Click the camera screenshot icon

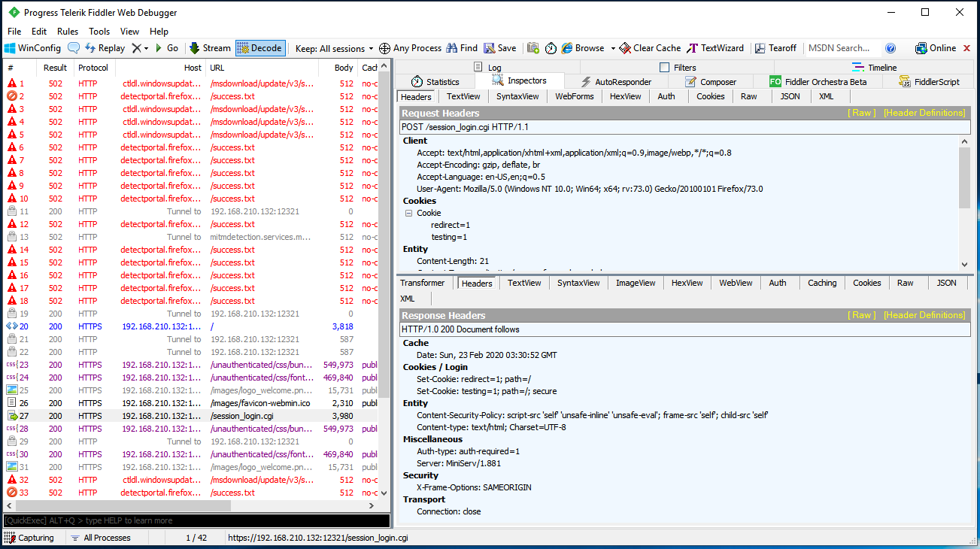pos(533,48)
